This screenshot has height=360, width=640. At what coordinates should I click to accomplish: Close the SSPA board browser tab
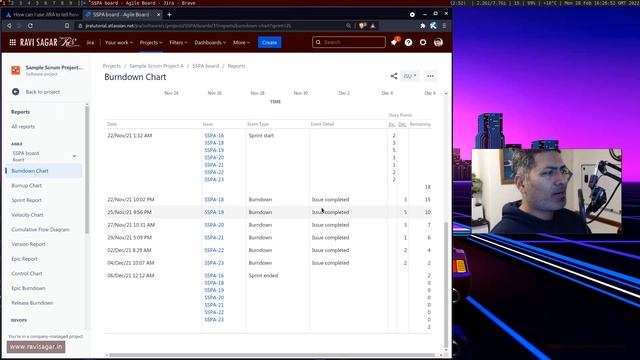[x=158, y=15]
